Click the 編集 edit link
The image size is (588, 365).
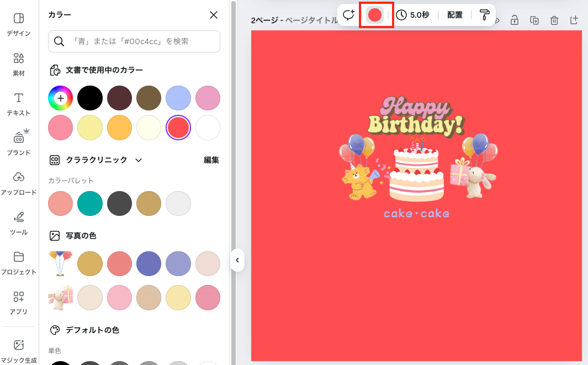[x=211, y=160]
